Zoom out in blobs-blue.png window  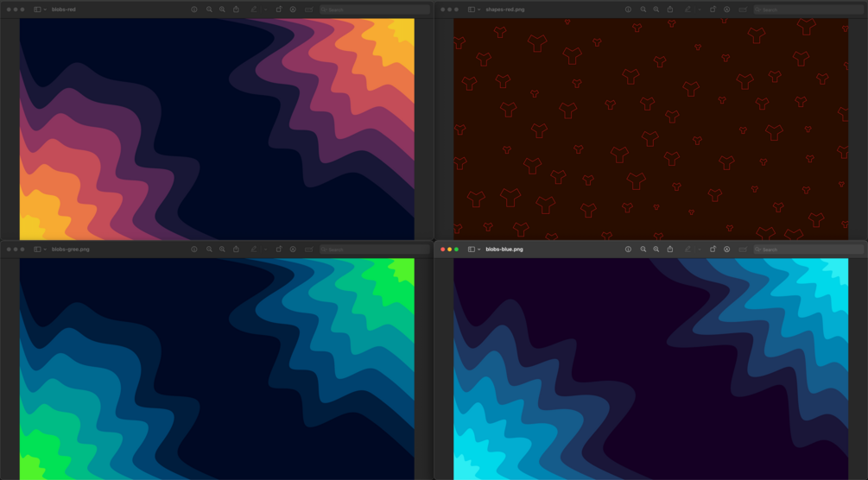(643, 249)
